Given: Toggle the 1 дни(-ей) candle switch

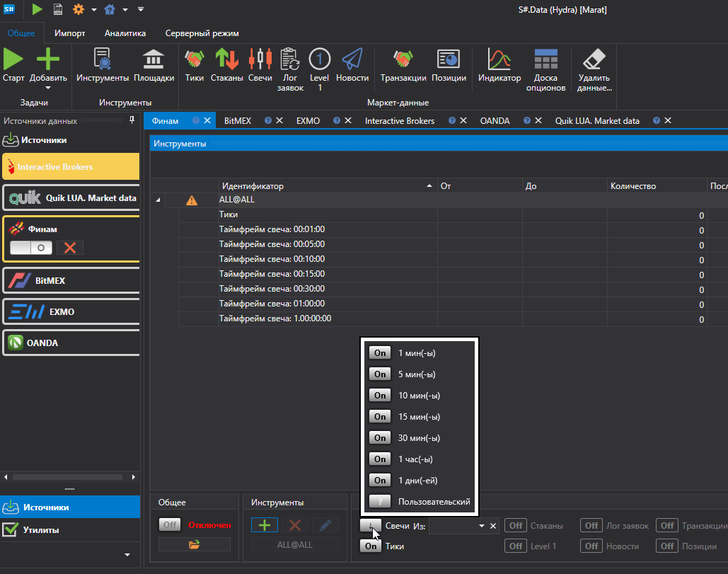Looking at the screenshot, I should click(x=380, y=480).
